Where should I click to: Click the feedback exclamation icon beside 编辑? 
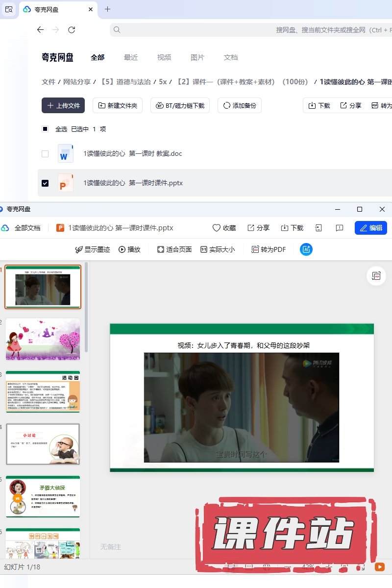pos(339,228)
